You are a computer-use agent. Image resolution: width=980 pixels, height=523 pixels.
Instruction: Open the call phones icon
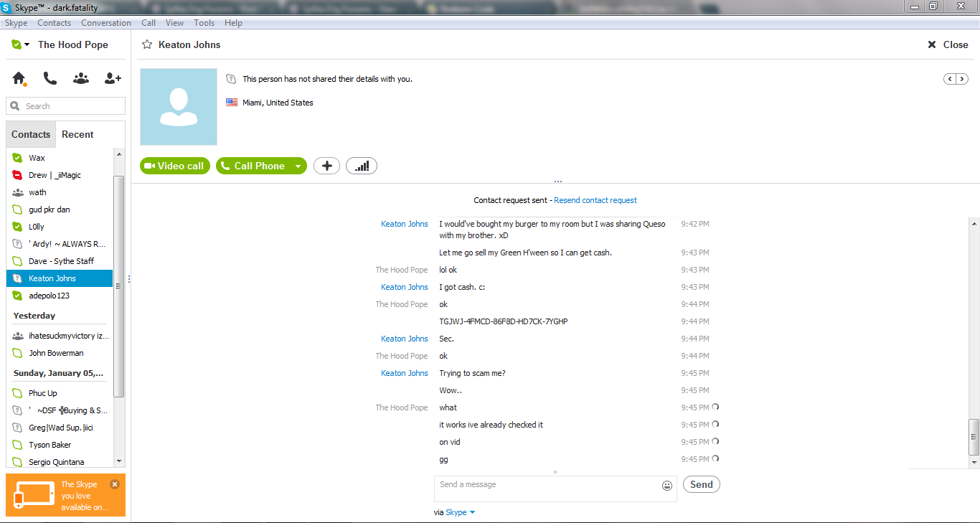(x=50, y=78)
